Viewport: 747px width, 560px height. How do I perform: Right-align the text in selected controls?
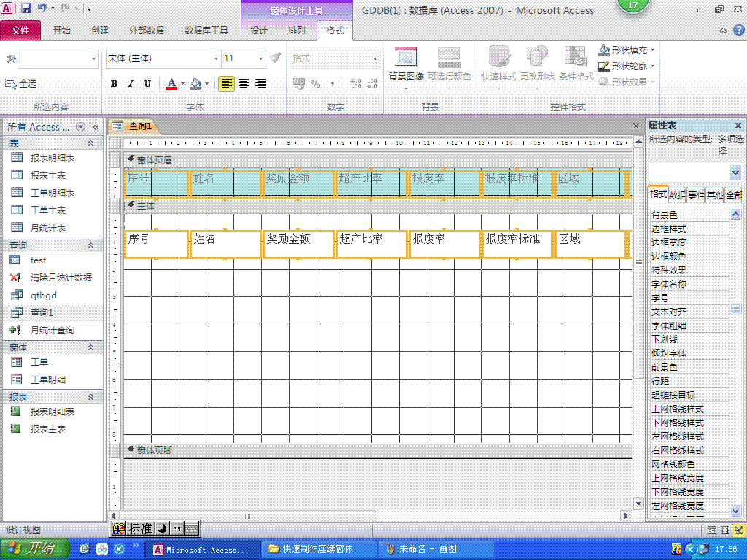[260, 84]
